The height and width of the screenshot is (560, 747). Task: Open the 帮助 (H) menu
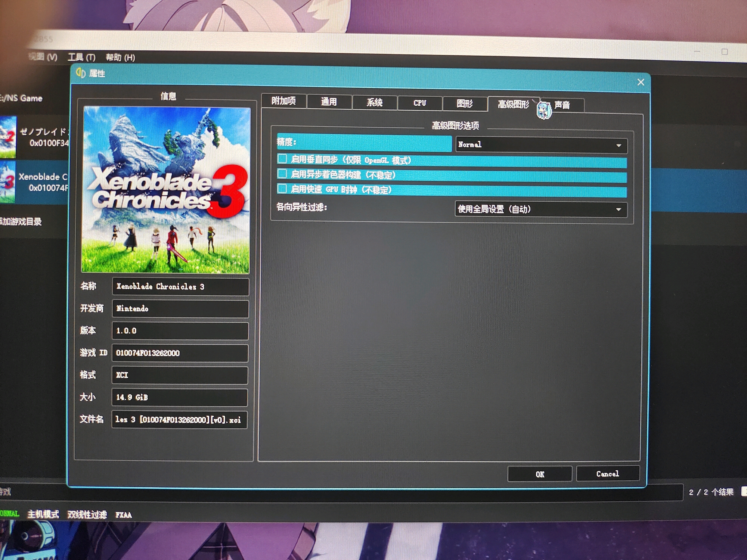coord(120,57)
